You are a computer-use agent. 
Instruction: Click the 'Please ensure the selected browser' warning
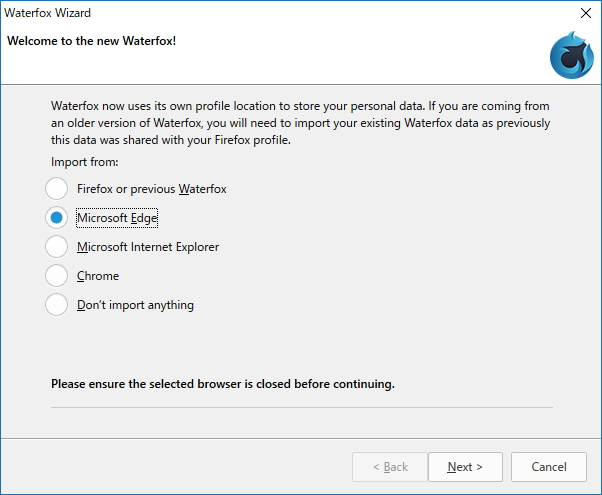click(x=223, y=383)
